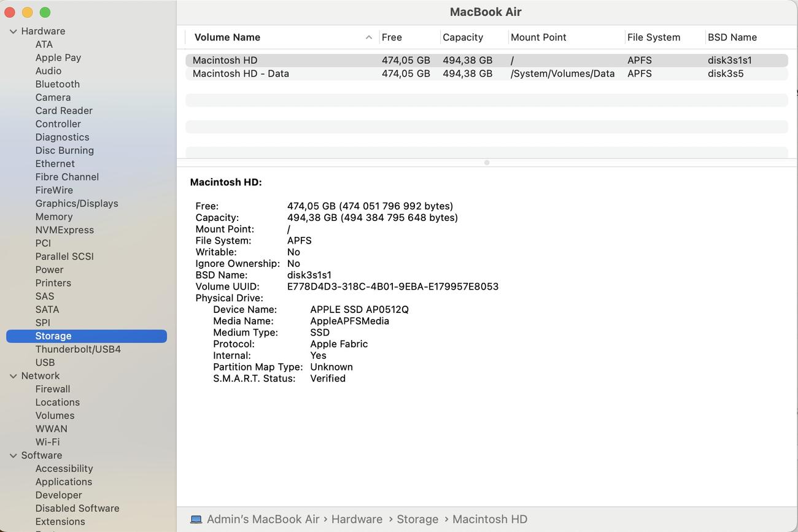Viewport: 798px width, 532px height.
Task: Select NVMExpress in the sidebar
Action: pyautogui.click(x=64, y=230)
